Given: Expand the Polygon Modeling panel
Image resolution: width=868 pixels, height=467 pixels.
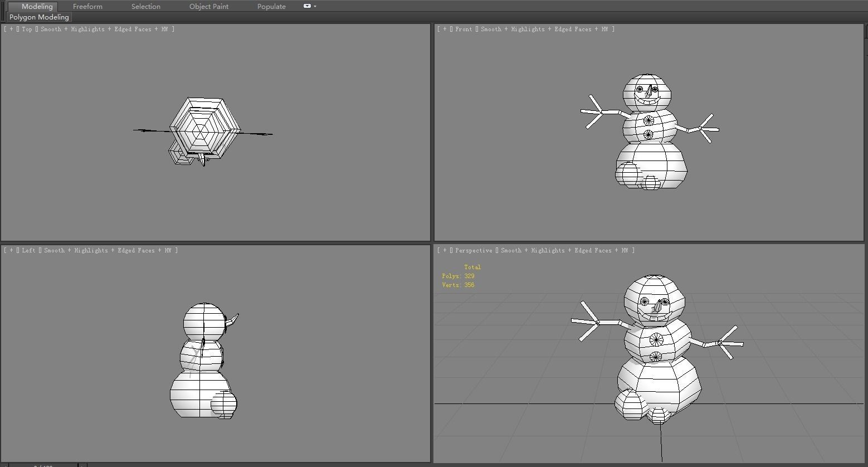Looking at the screenshot, I should click(39, 17).
